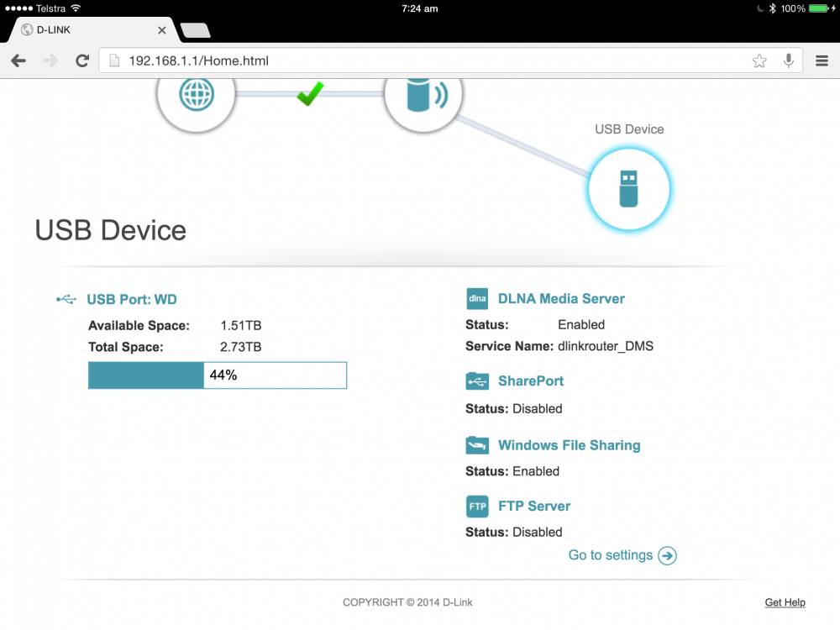
Task: Click the browser back arrow
Action: (18, 60)
